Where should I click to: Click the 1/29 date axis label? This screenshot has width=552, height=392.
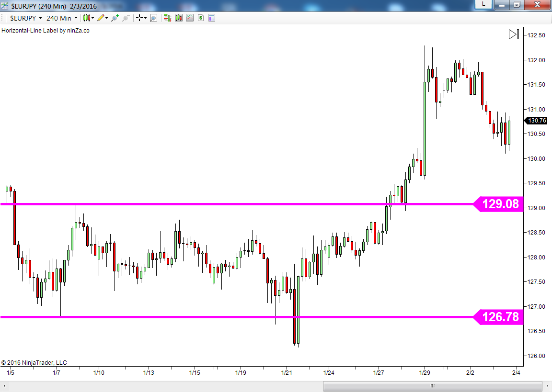coord(425,373)
